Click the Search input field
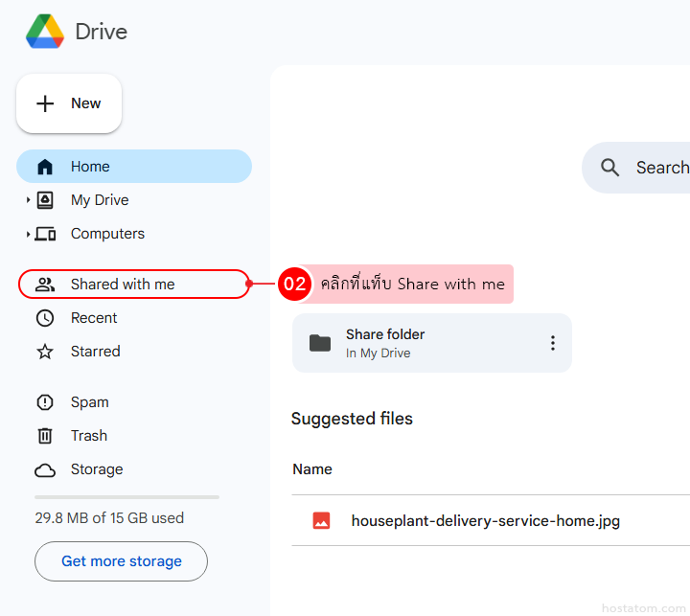690x616 pixels. [661, 168]
